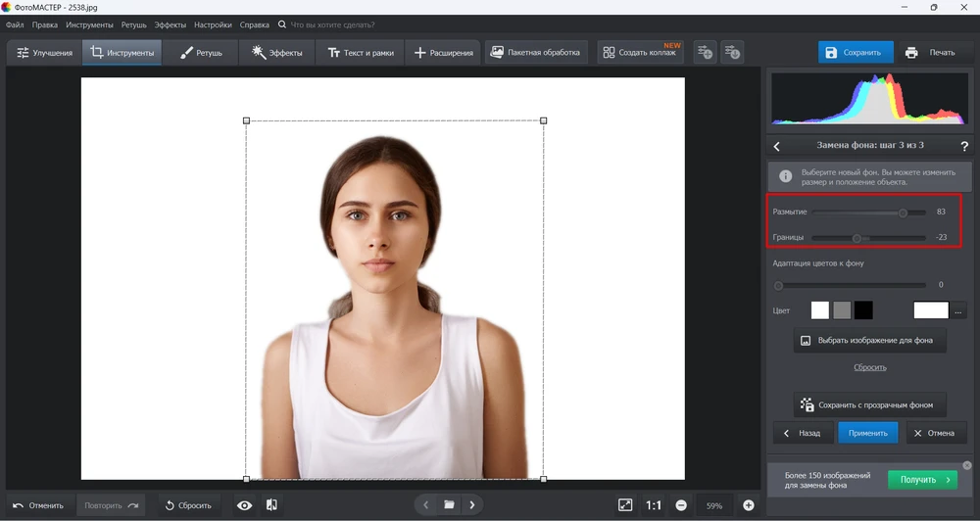The image size is (980, 521).
Task: Open the Эффекты menu
Action: (x=171, y=24)
